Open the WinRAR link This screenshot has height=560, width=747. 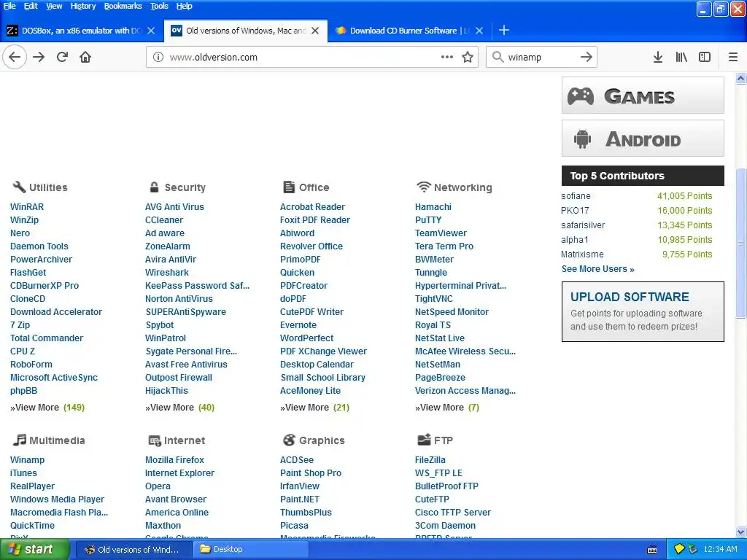click(27, 206)
